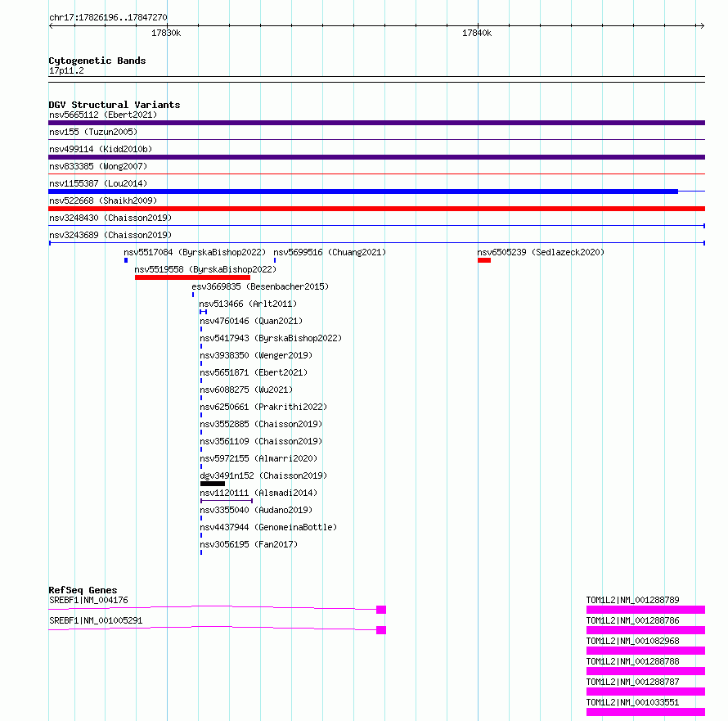Open variant nsv1155387 (Lou2014) label

[x=98, y=183]
